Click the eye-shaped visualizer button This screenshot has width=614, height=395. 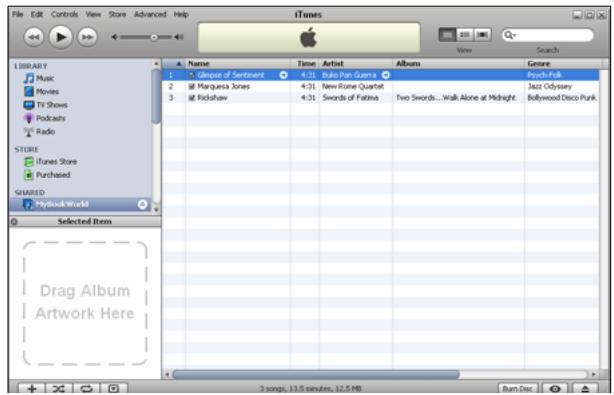click(555, 388)
